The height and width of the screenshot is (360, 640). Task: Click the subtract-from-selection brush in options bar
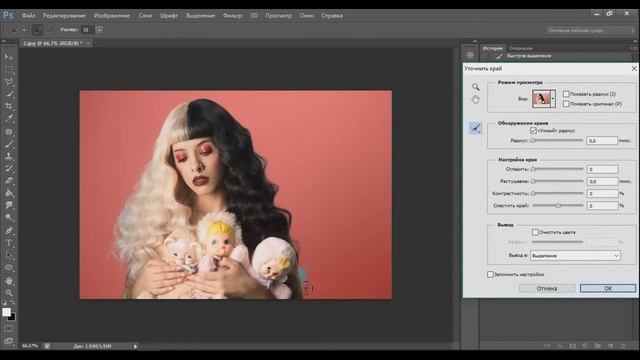tap(50, 30)
